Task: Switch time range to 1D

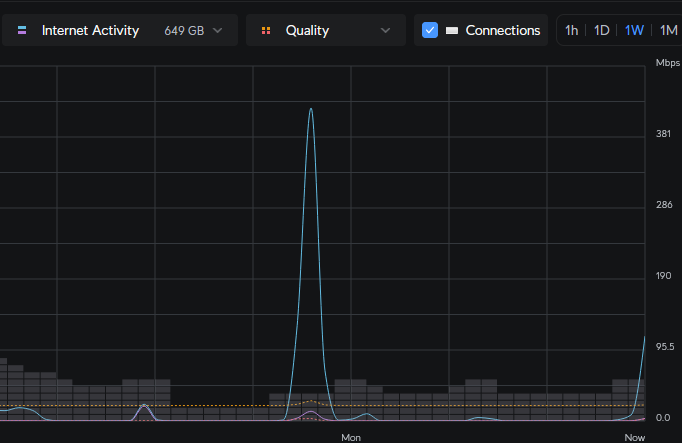Action: 602,30
